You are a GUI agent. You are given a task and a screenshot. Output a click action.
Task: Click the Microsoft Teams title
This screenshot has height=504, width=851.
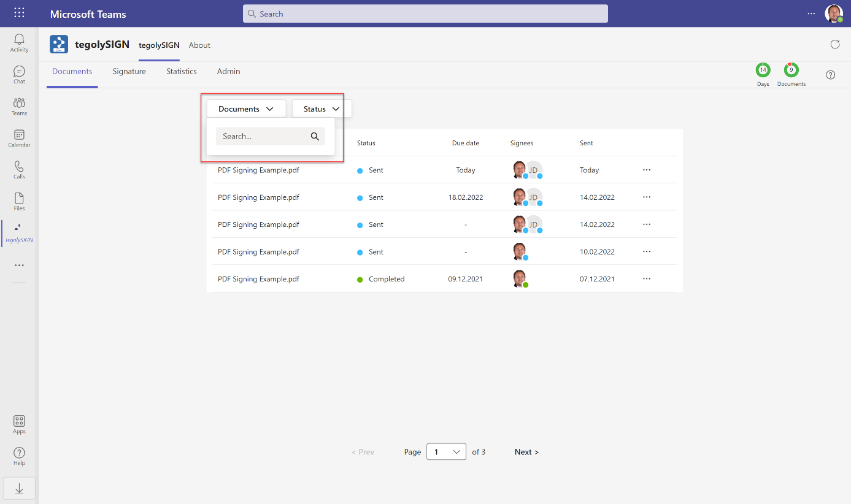pos(88,13)
